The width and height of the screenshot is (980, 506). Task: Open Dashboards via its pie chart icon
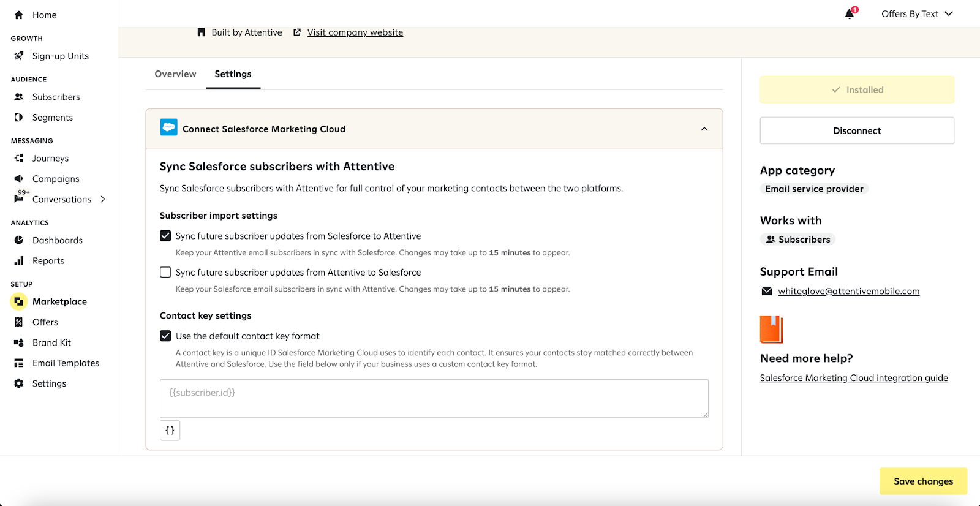click(x=19, y=240)
